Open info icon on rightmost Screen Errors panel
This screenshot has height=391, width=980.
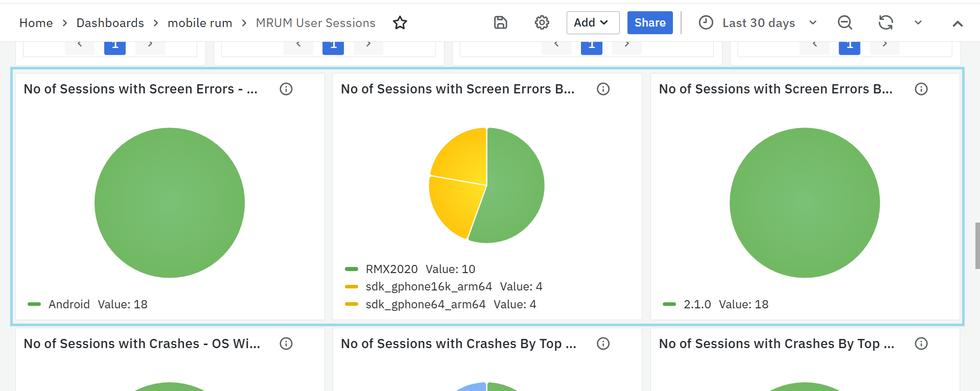[x=921, y=89]
